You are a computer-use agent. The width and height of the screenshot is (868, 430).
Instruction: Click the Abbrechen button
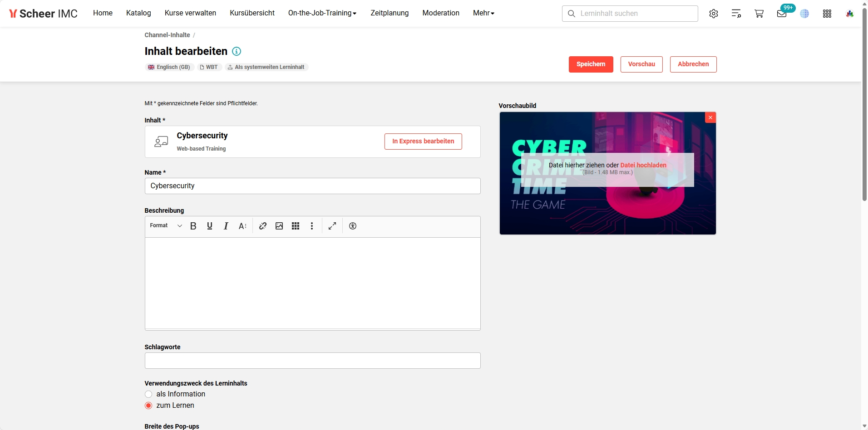693,64
